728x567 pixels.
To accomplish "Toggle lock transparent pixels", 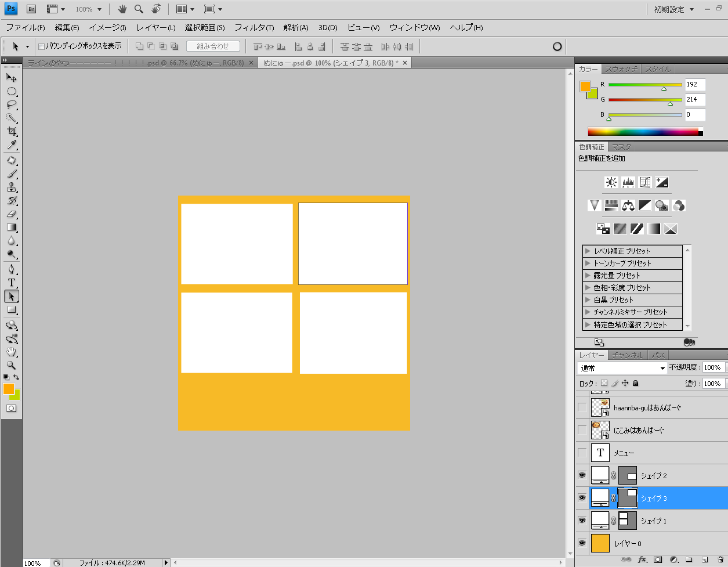I will [x=604, y=383].
